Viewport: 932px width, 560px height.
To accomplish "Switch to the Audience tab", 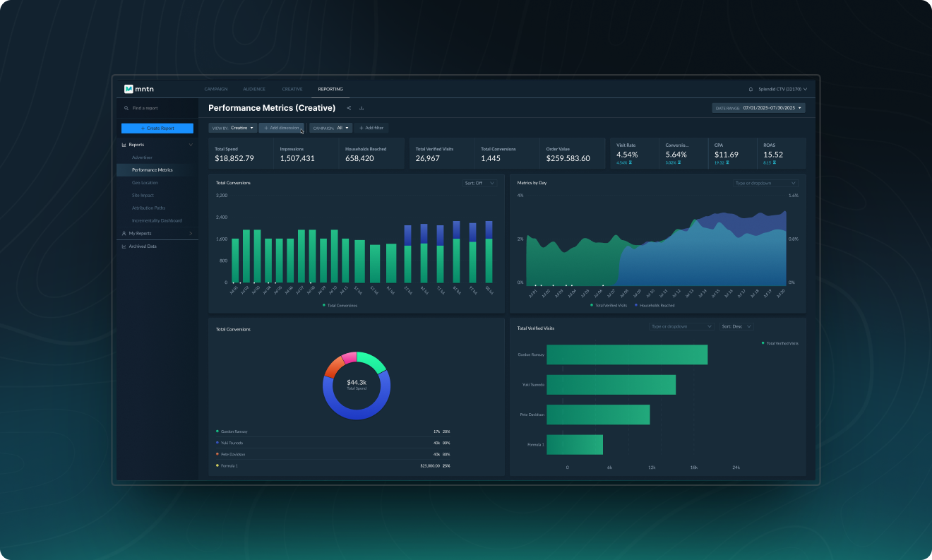I will click(254, 89).
